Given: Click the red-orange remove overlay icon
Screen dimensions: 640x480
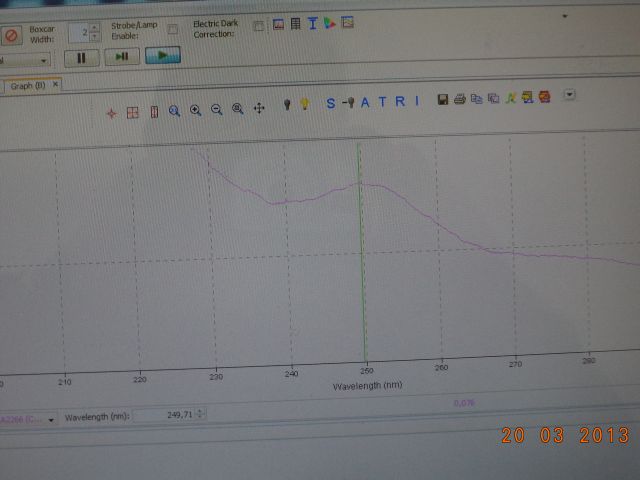Looking at the screenshot, I should tap(544, 97).
